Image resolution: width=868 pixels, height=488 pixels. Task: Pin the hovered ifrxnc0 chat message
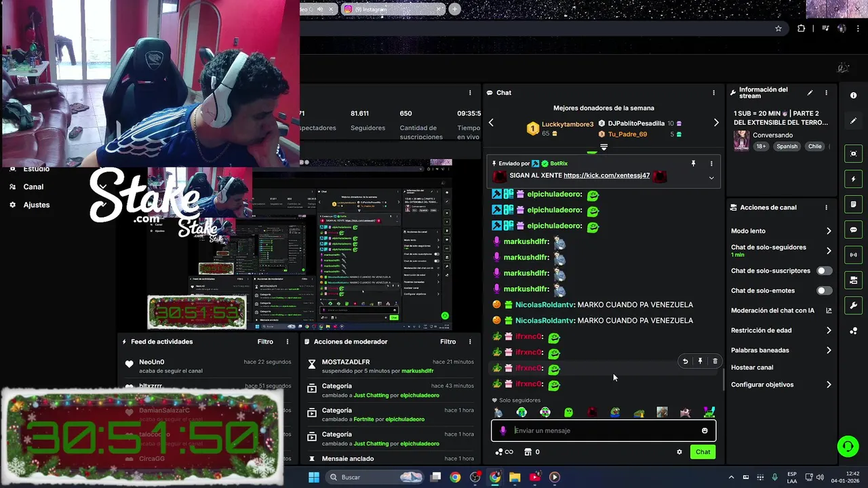point(701,361)
